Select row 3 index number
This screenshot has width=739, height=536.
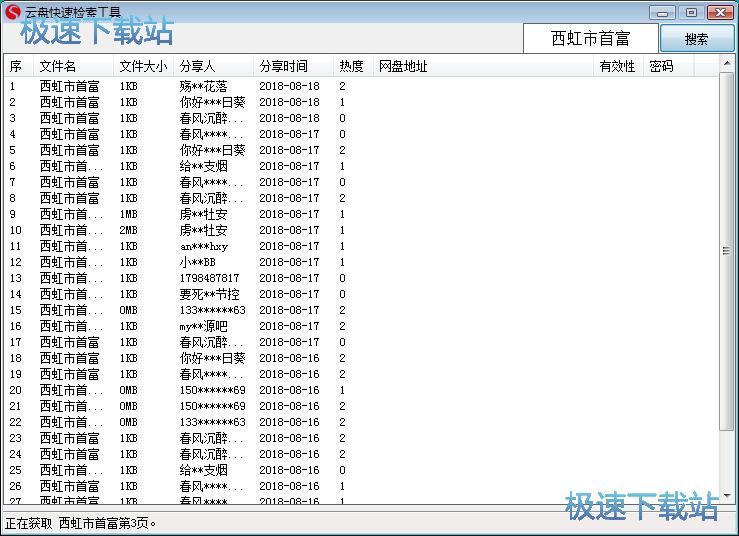pos(13,118)
